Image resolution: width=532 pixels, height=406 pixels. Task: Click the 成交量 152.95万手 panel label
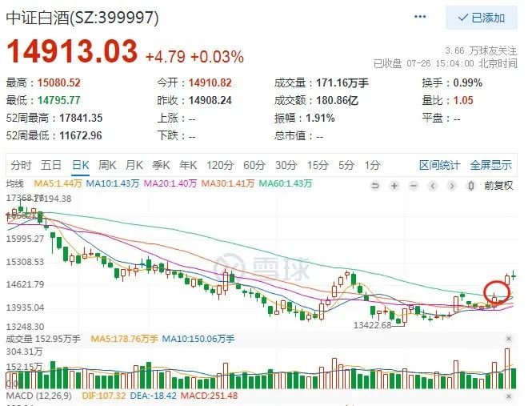click(43, 339)
